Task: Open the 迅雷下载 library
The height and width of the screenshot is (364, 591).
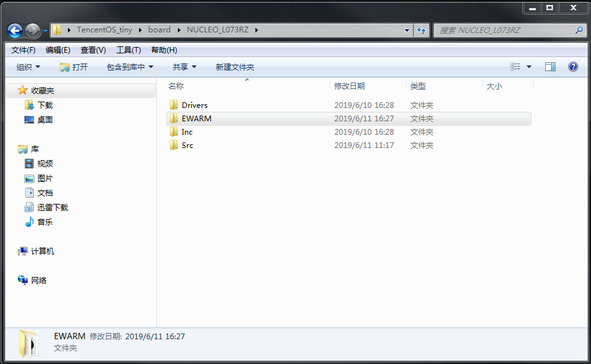Action: coord(52,207)
